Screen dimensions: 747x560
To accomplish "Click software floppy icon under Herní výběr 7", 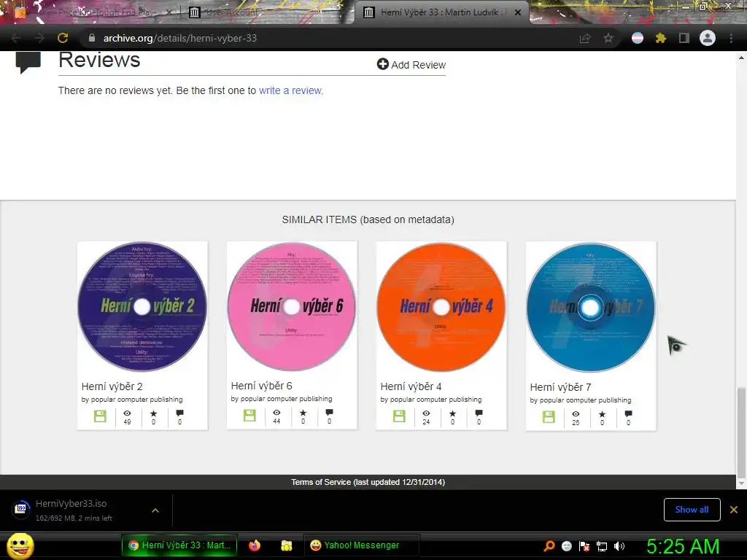I will [549, 417].
